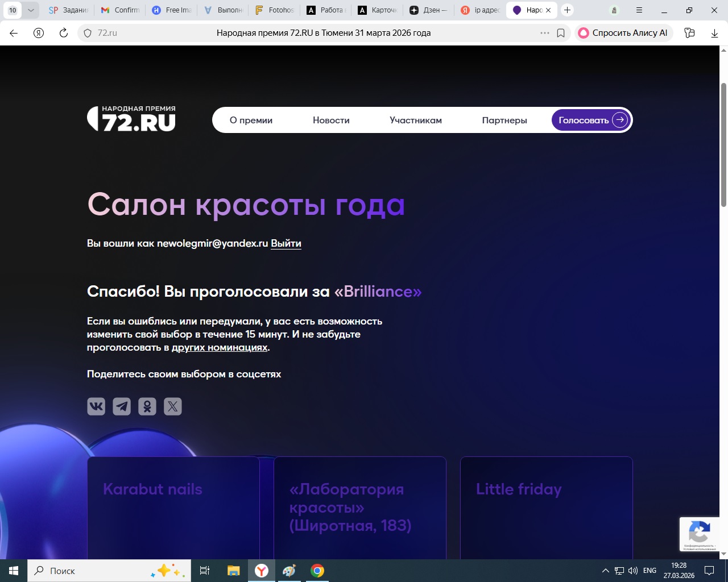Open the О премии menu item
Image resolution: width=728 pixels, height=582 pixels.
tap(251, 120)
